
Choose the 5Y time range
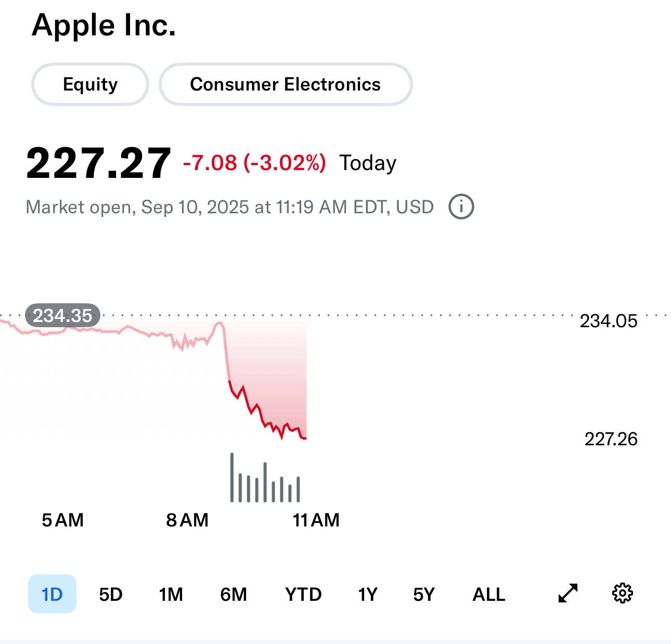(x=423, y=594)
